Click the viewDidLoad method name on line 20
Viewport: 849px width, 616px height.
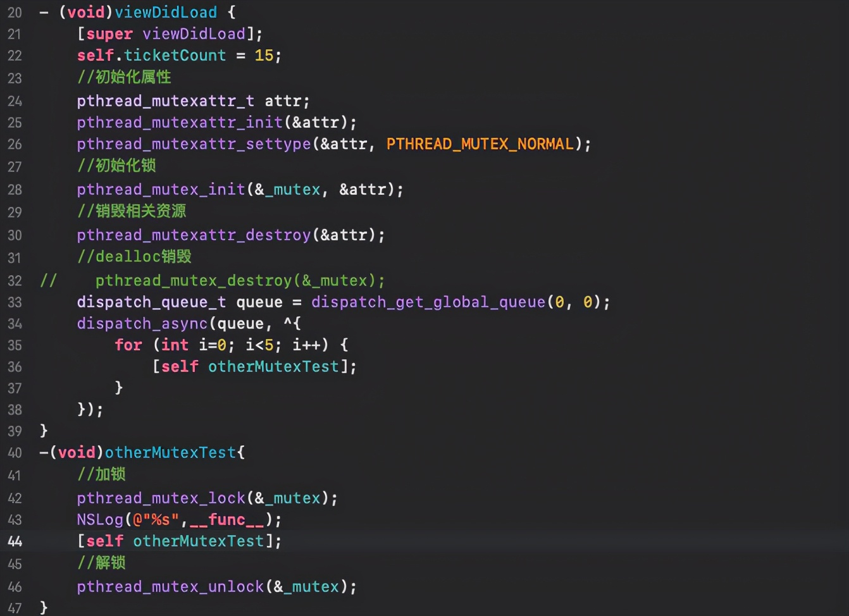[x=166, y=12]
